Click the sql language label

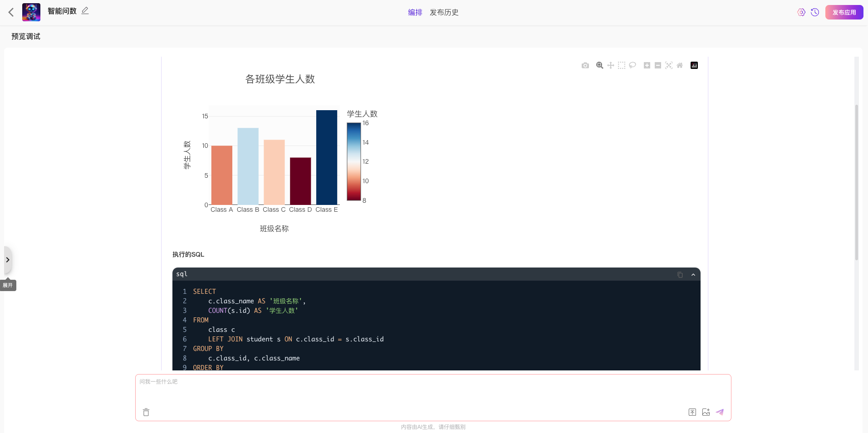pos(182,274)
